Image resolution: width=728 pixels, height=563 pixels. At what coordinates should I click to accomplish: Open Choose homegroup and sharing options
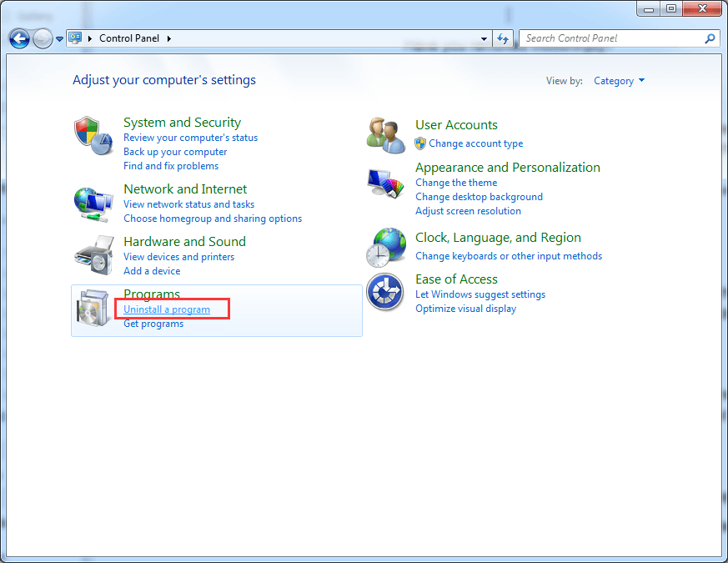coord(213,219)
